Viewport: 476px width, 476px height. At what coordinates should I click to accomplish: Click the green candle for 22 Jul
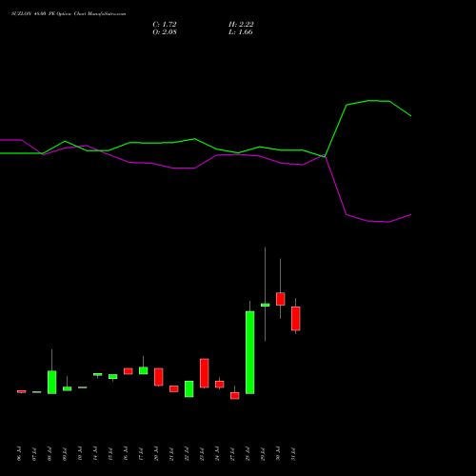point(189,388)
